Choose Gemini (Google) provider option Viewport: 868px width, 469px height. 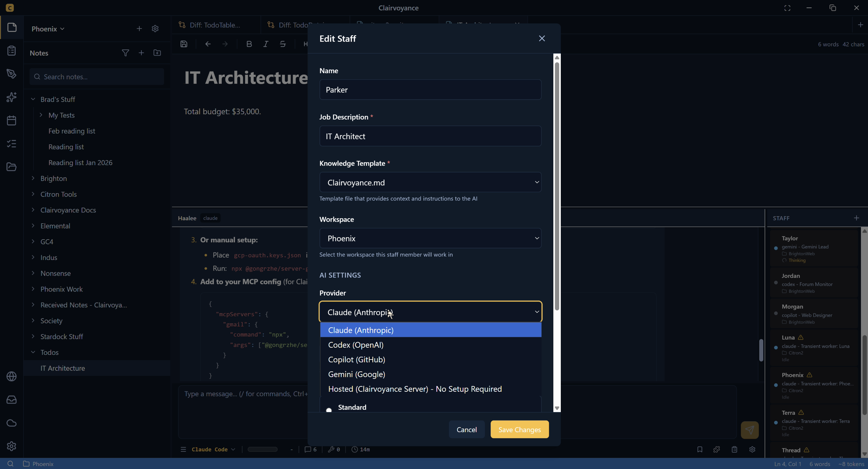356,374
